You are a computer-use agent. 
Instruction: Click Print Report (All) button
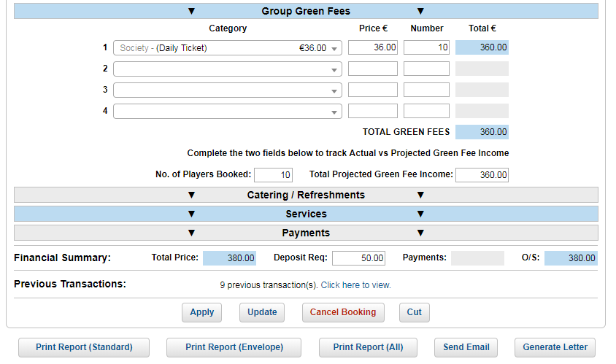[368, 347]
